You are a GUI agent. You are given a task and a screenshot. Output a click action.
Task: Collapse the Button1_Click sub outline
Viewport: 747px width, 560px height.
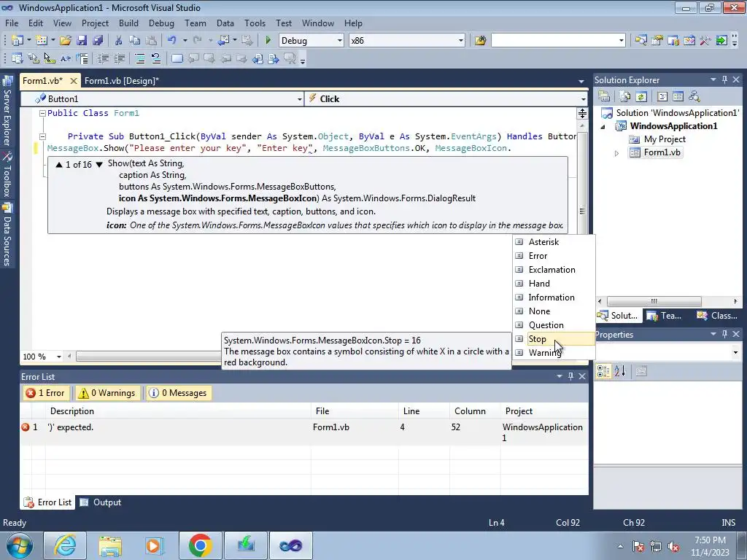[42, 136]
